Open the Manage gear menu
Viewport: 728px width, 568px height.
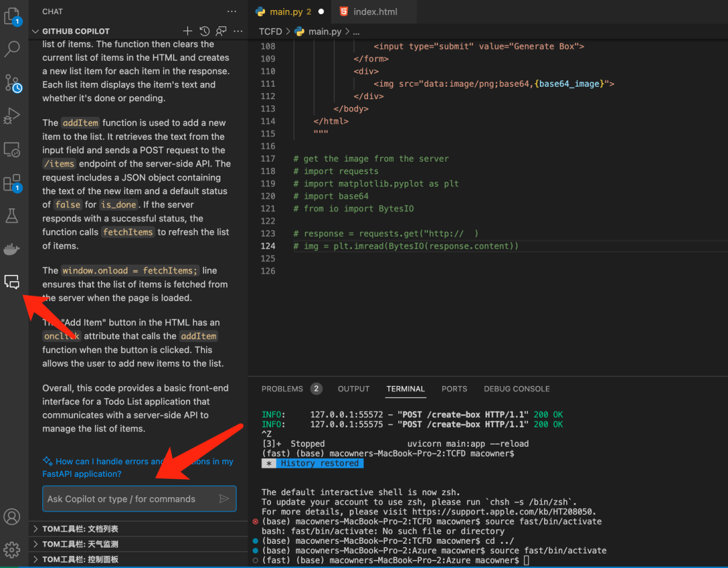(11, 549)
